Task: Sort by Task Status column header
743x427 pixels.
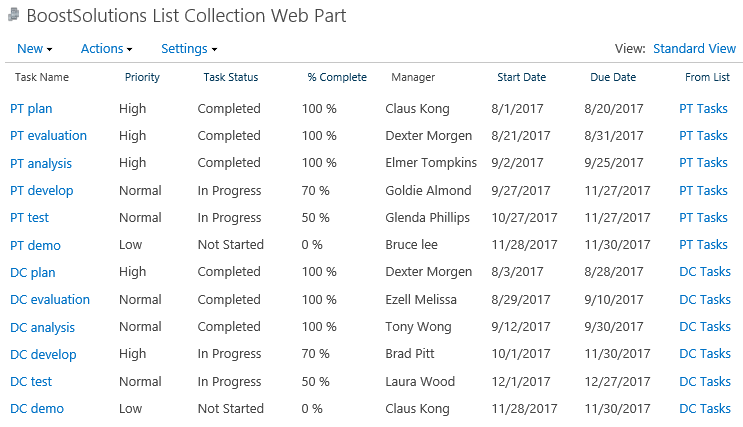Action: pyautogui.click(x=231, y=77)
